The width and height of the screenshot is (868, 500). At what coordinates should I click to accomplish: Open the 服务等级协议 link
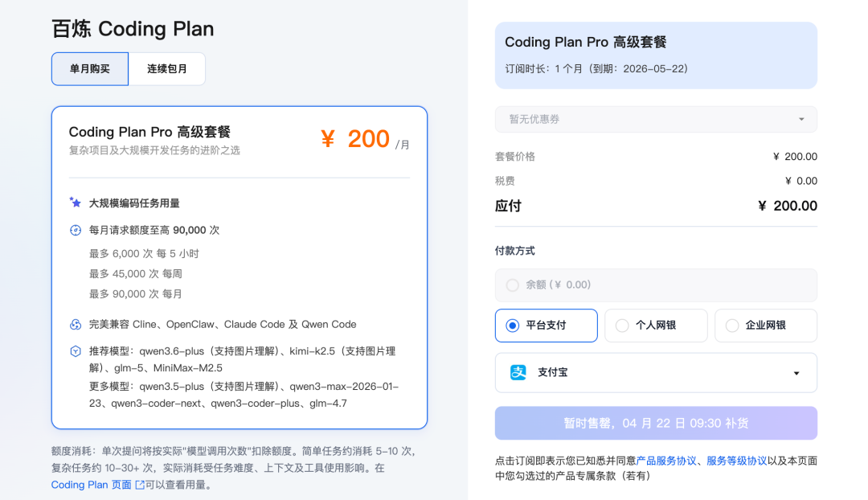(x=736, y=461)
